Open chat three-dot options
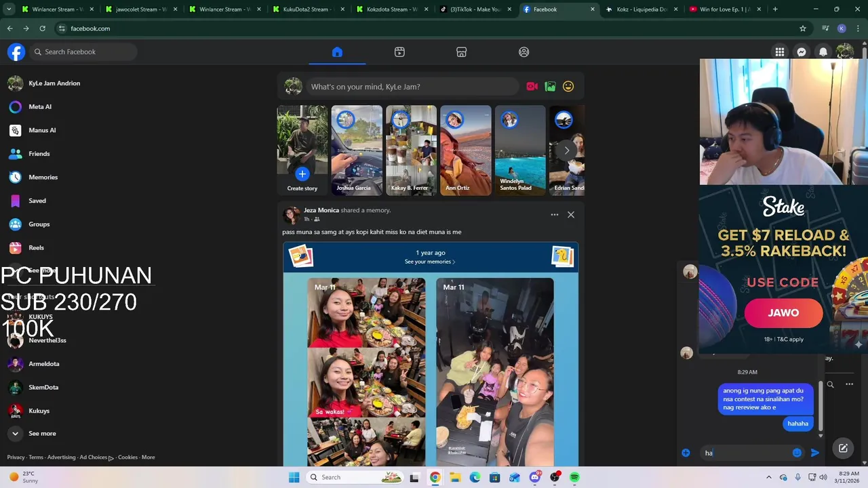Screen dimensions: 868x488 coord(849,384)
